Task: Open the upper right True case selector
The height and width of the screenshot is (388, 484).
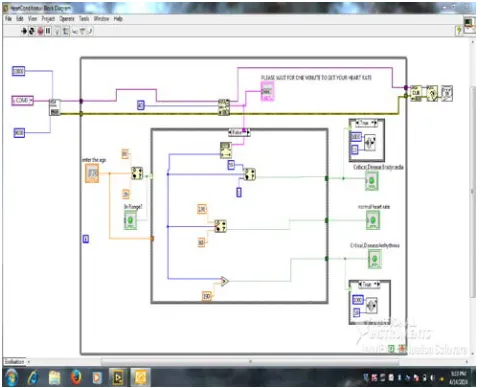Action: (367, 123)
